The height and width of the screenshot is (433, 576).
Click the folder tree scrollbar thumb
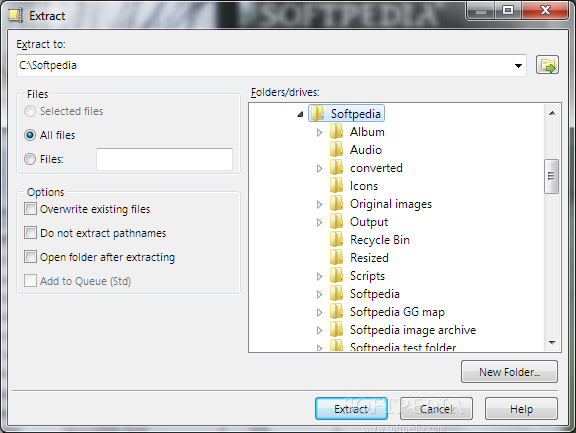click(551, 176)
